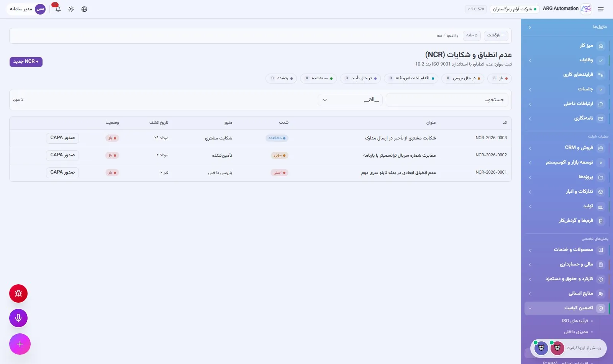Open ممیزی داخلی submenu item
Viewport: 613px width, 364px height.
pyautogui.click(x=576, y=332)
